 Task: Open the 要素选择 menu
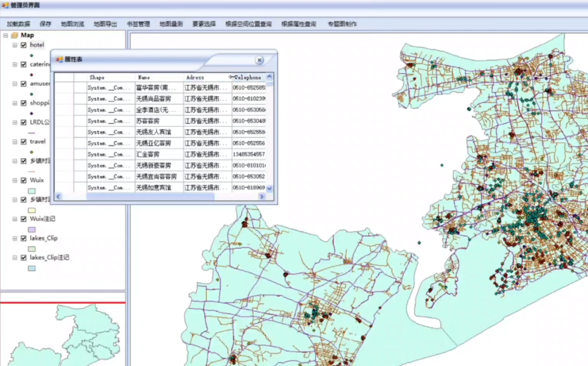[x=204, y=24]
